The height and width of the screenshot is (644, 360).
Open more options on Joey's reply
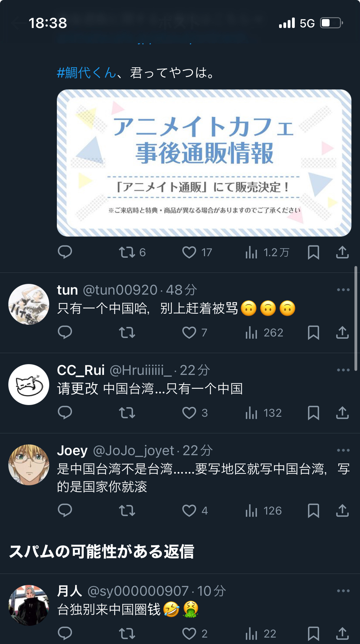tap(343, 450)
